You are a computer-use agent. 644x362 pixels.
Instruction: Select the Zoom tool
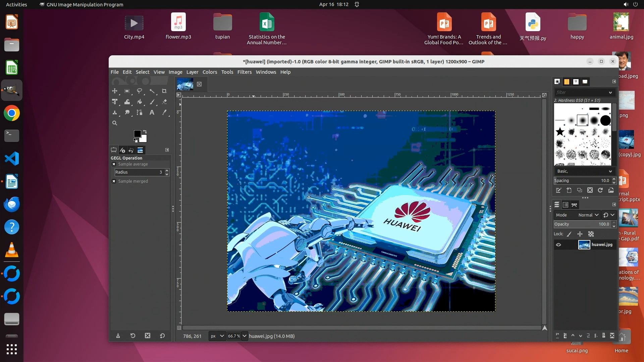[115, 123]
